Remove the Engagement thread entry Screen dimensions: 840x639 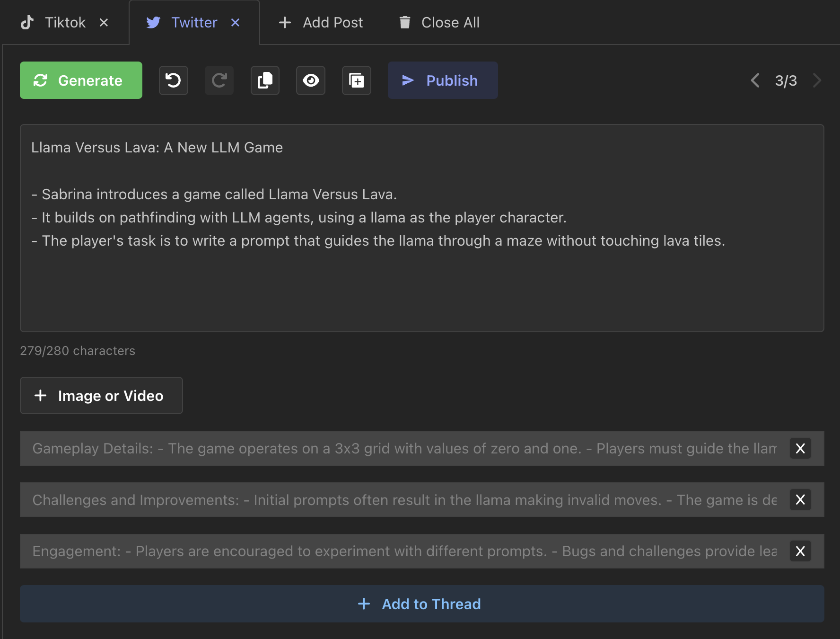(x=800, y=551)
